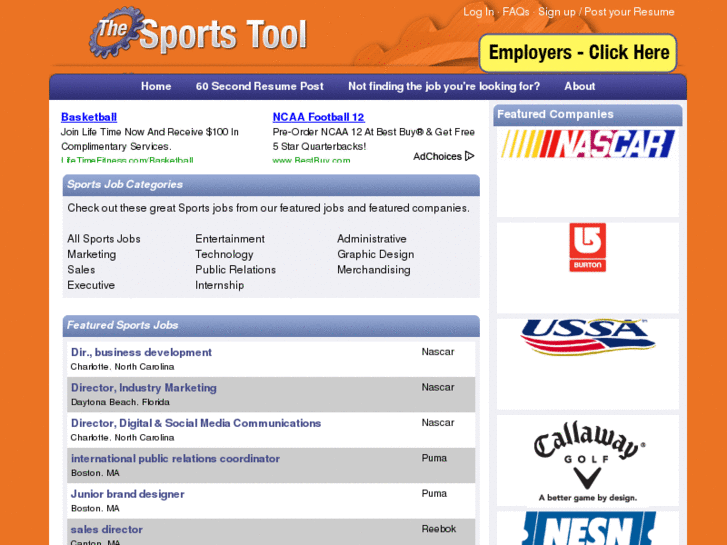Select the Internship category

[220, 285]
